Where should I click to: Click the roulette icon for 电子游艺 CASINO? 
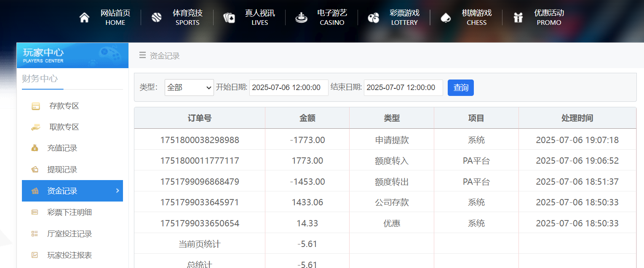point(301,17)
